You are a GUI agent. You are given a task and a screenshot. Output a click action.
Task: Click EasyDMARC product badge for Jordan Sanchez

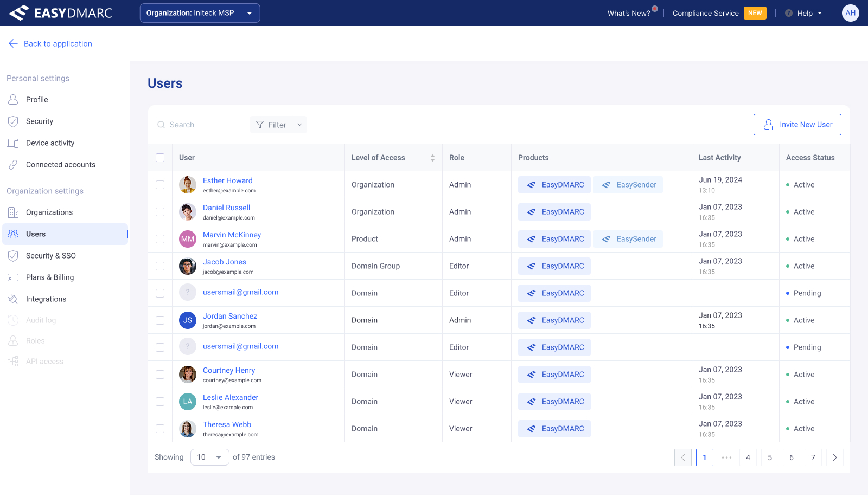(x=554, y=320)
